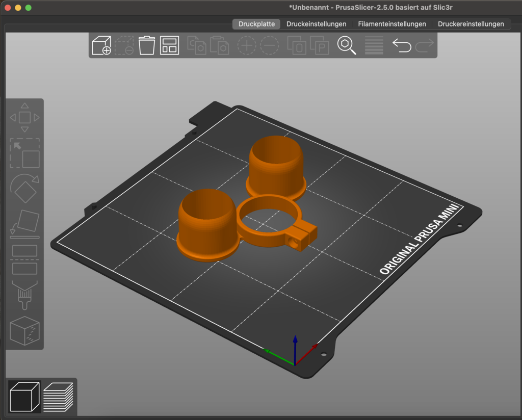This screenshot has width=522, height=420.
Task: Select the Cut tool
Action: click(x=24, y=259)
